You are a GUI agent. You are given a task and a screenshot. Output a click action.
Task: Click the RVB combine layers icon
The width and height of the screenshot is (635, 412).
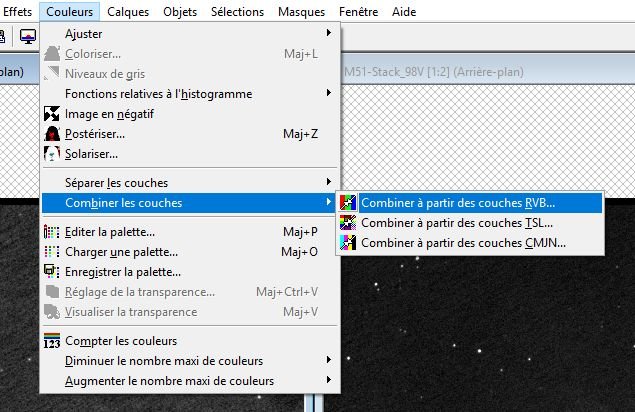pos(348,203)
